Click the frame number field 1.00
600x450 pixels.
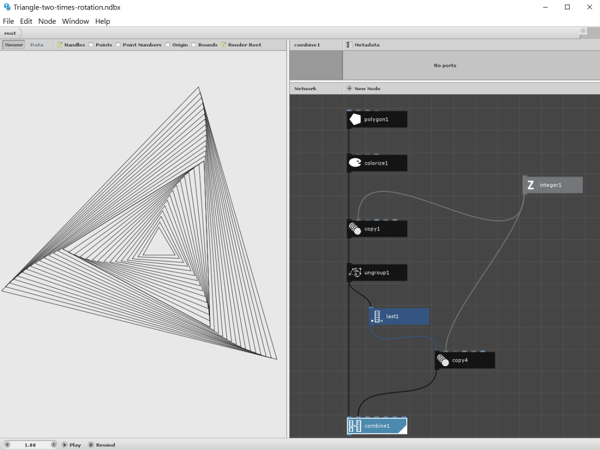[x=30, y=445]
